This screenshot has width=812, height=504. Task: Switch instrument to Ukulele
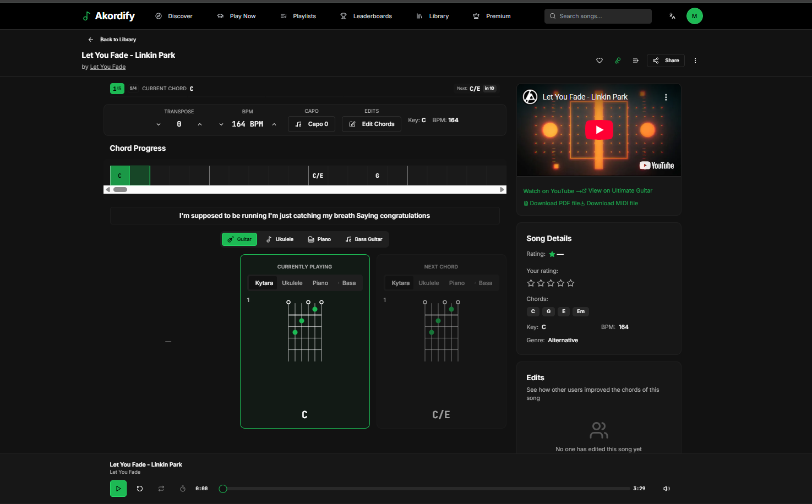click(279, 239)
